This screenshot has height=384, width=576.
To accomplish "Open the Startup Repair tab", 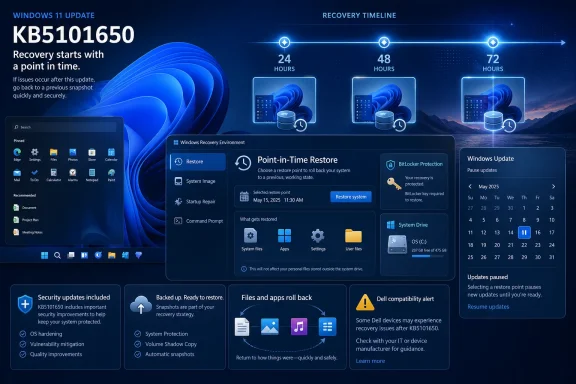I will pyautogui.click(x=198, y=201).
